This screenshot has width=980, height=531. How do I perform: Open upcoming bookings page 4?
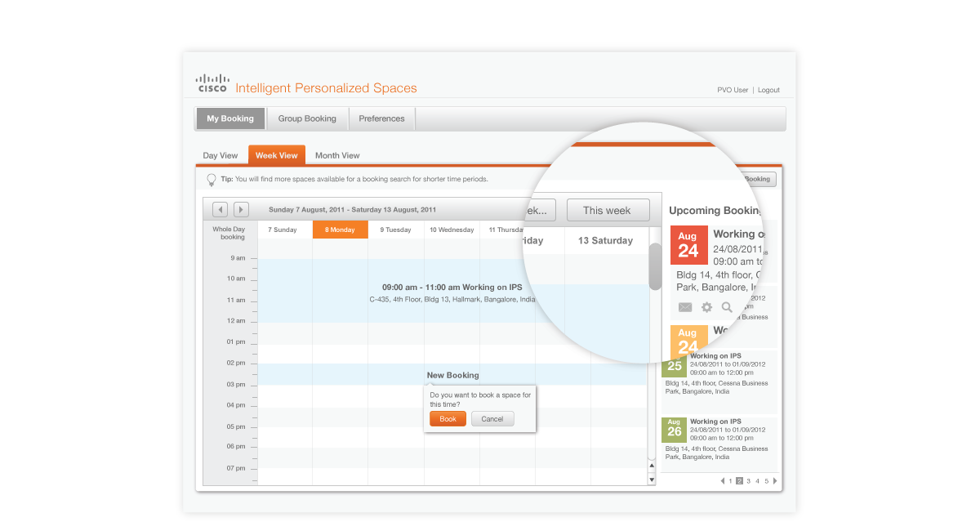(757, 481)
